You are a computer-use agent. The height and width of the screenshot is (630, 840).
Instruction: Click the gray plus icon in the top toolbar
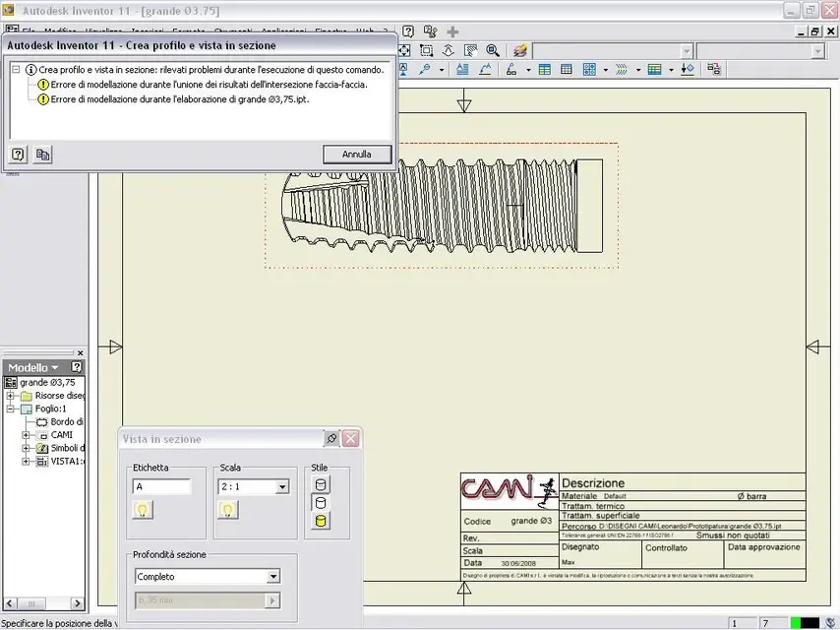pos(452,31)
